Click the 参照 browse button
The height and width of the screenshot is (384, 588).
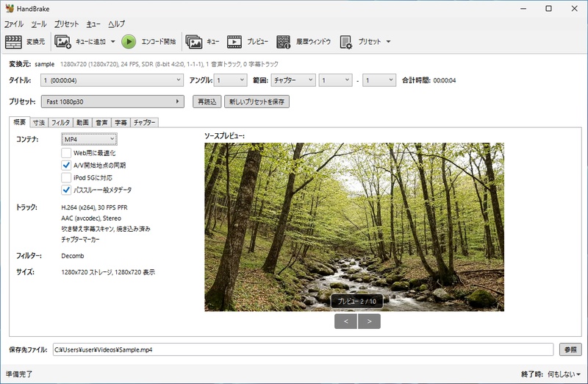pyautogui.click(x=570, y=349)
